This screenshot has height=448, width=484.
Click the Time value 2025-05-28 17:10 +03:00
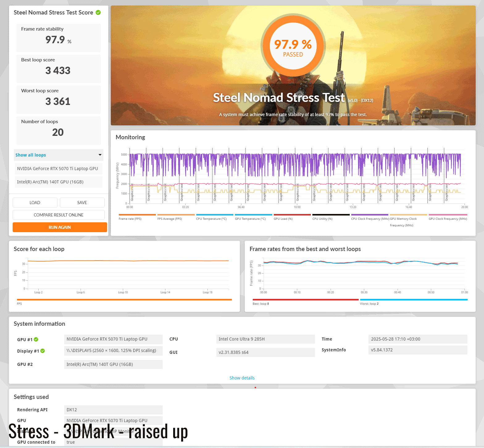click(x=418, y=339)
